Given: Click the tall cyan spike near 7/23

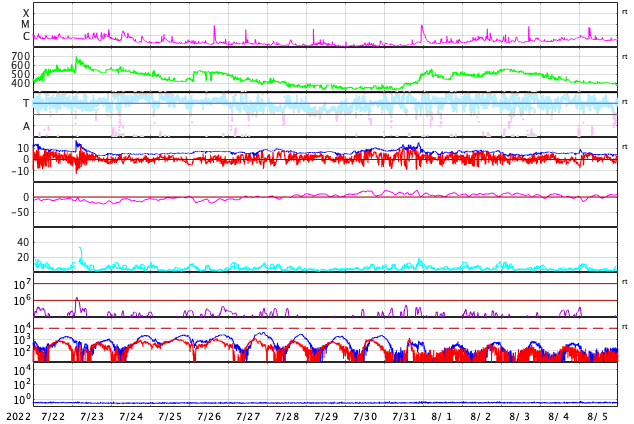Looking at the screenshot, I should coord(81,250).
